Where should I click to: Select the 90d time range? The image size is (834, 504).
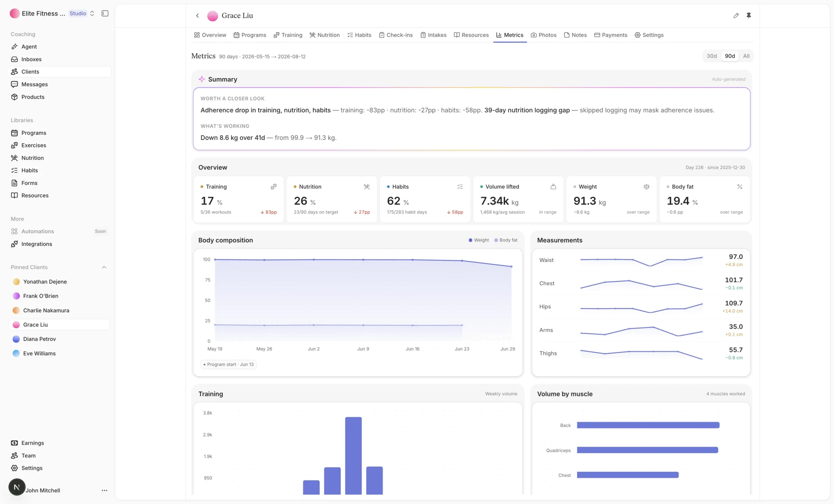tap(730, 56)
